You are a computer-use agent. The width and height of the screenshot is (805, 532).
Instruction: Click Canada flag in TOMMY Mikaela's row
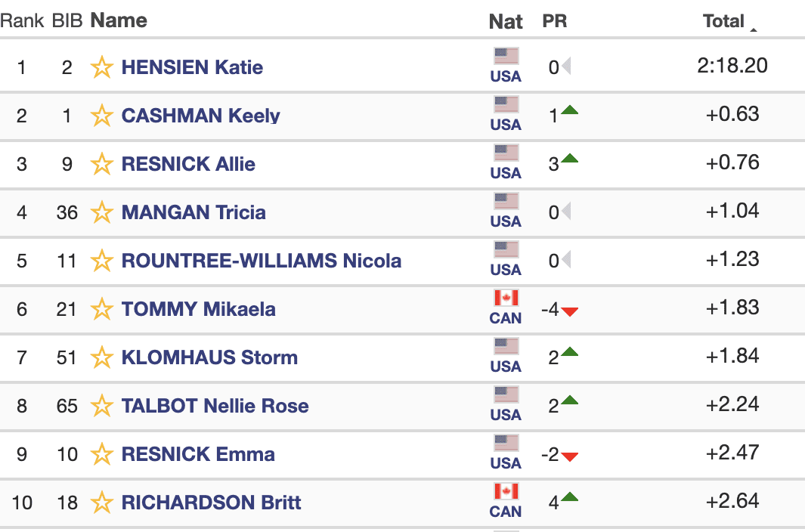point(506,298)
